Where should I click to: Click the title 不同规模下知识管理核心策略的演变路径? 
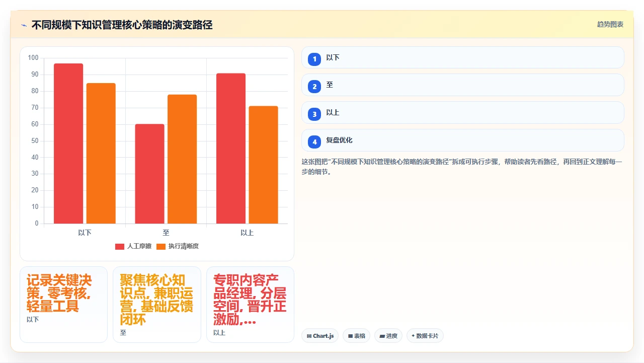coord(122,25)
